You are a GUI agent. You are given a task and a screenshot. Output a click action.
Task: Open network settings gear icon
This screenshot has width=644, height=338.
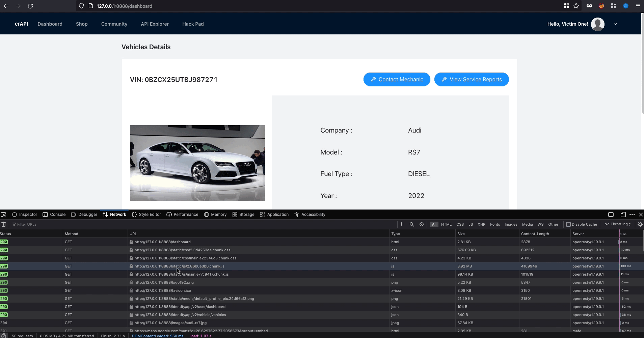pyautogui.click(x=640, y=224)
